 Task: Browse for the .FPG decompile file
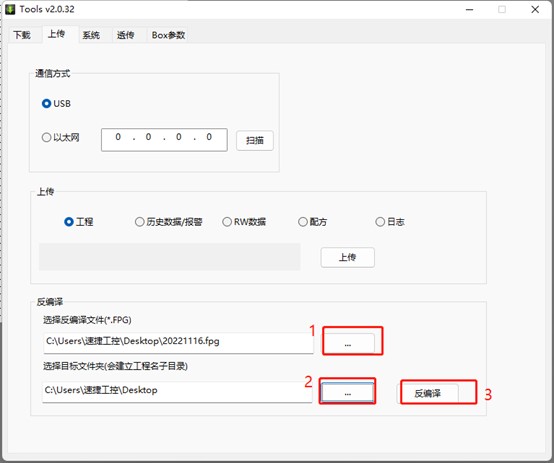pos(348,344)
